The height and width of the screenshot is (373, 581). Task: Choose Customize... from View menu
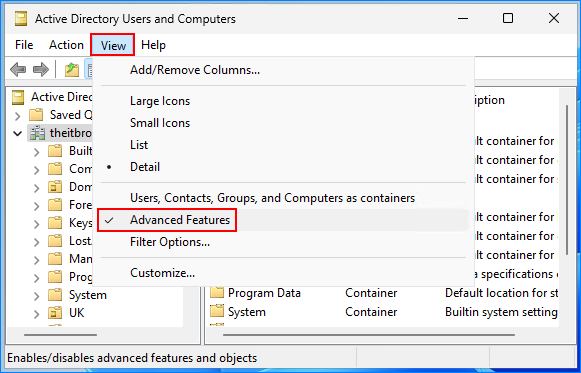pos(162,273)
